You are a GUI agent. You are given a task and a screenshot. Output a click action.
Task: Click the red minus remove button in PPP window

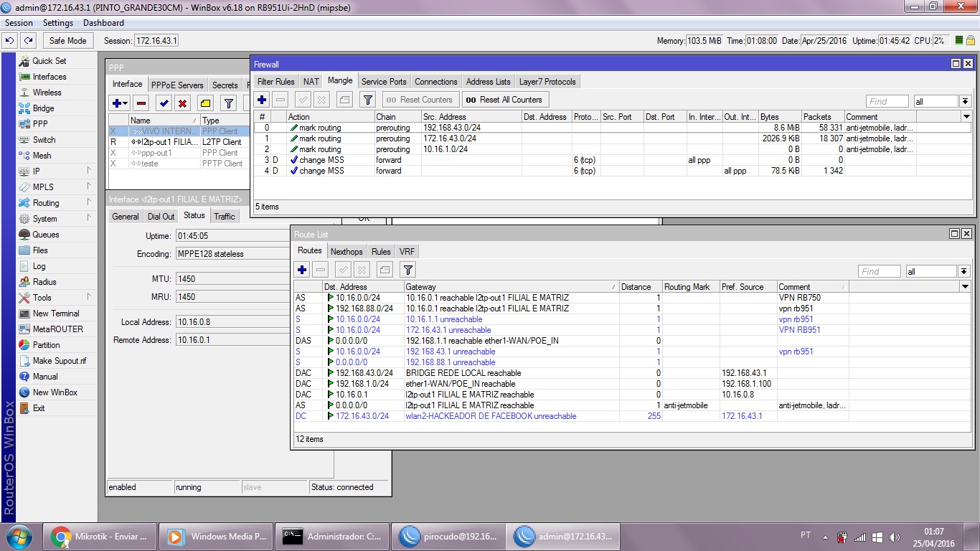click(x=141, y=103)
